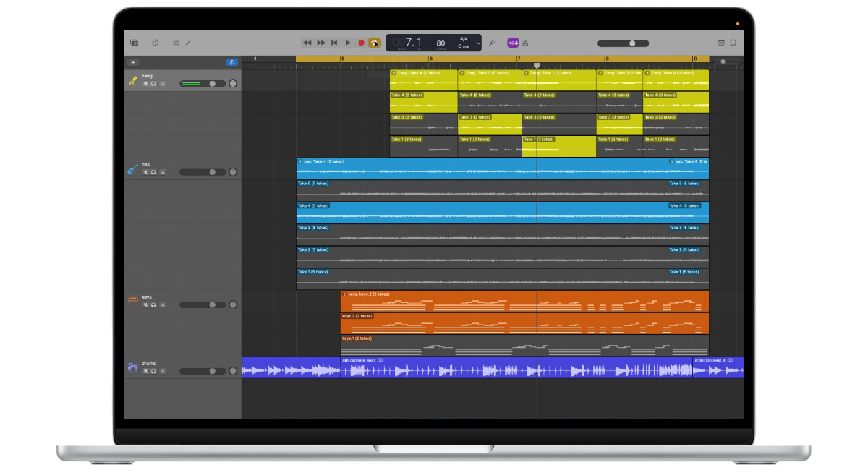Solo the drums track with headphones

point(153,371)
